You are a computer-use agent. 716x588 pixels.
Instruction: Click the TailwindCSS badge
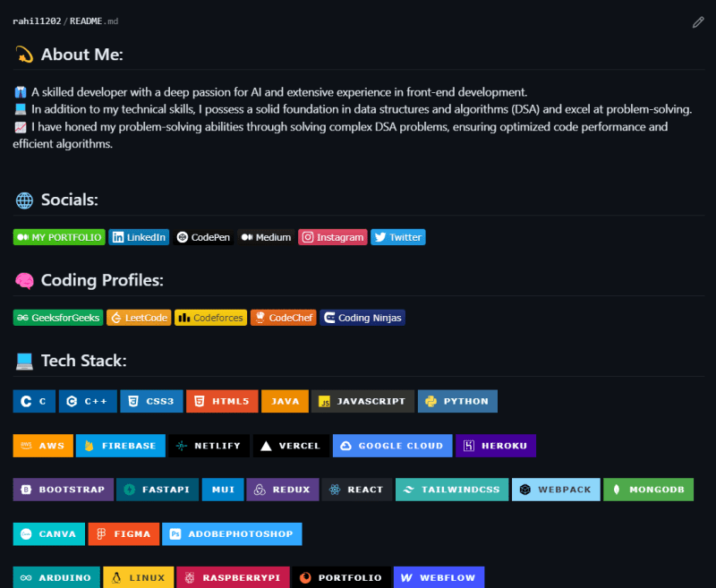[x=452, y=490]
